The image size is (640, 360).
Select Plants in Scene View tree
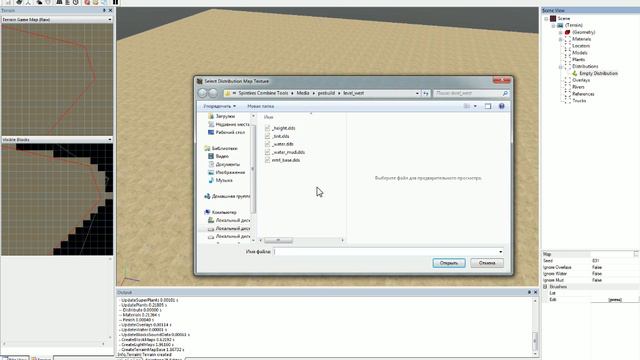(x=578, y=60)
